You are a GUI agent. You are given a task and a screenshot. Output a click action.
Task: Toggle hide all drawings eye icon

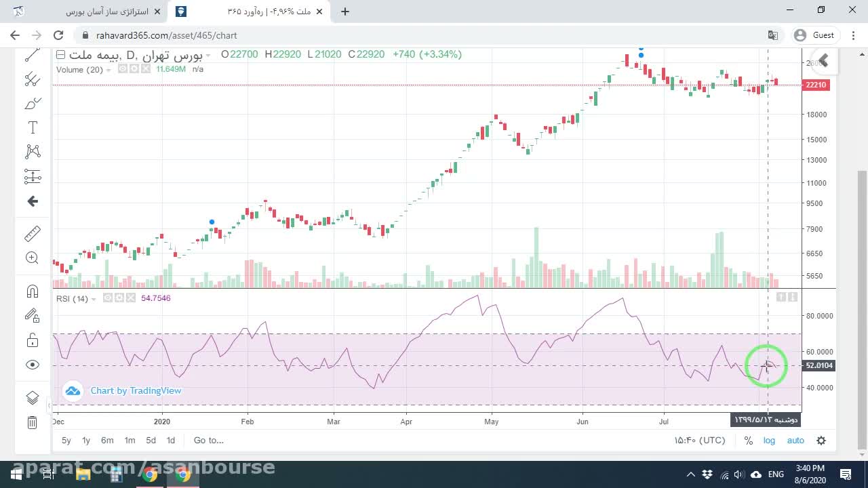[32, 365]
